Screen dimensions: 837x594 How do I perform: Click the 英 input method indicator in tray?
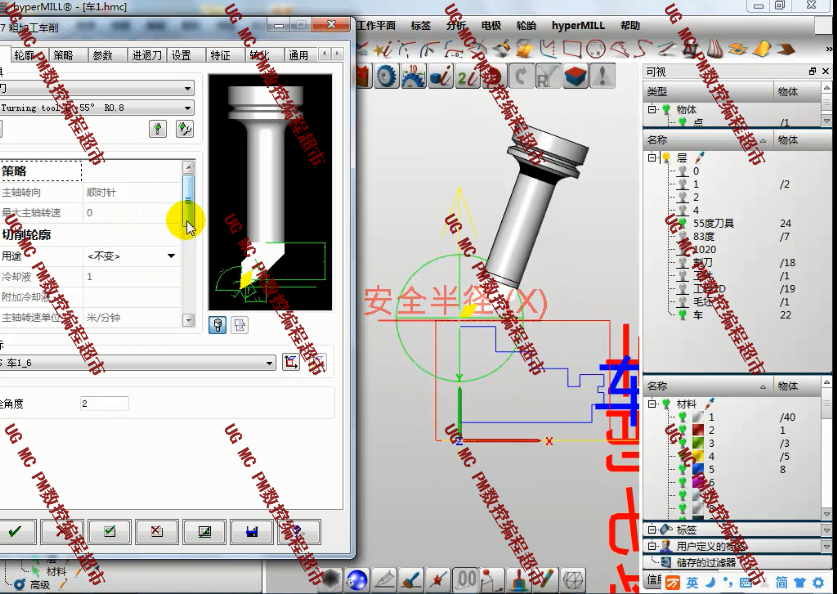point(692,582)
